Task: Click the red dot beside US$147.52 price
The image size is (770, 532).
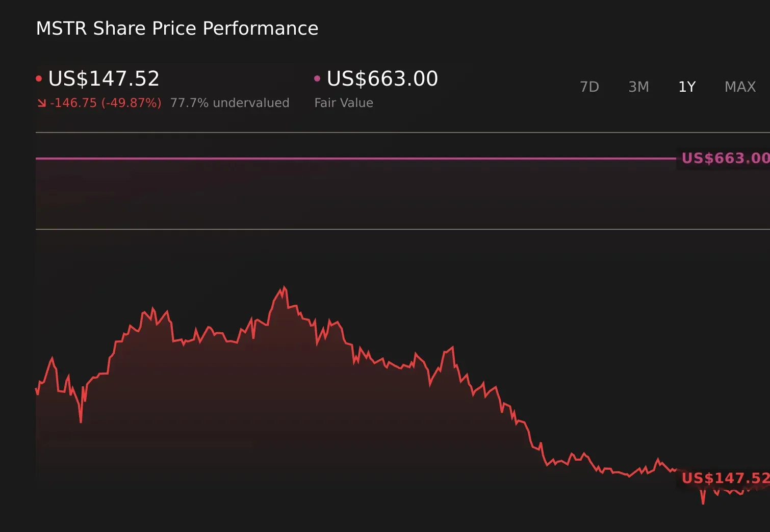Action: [x=39, y=77]
